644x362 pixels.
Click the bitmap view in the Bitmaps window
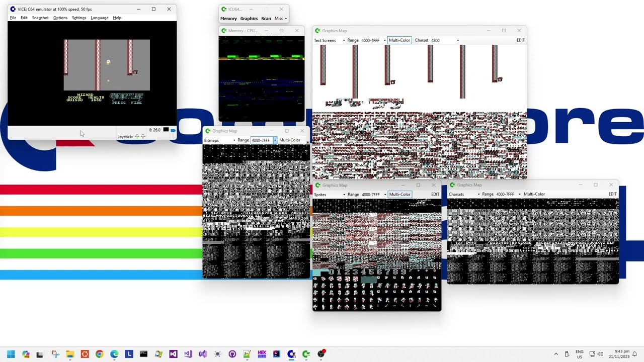pyautogui.click(x=256, y=212)
